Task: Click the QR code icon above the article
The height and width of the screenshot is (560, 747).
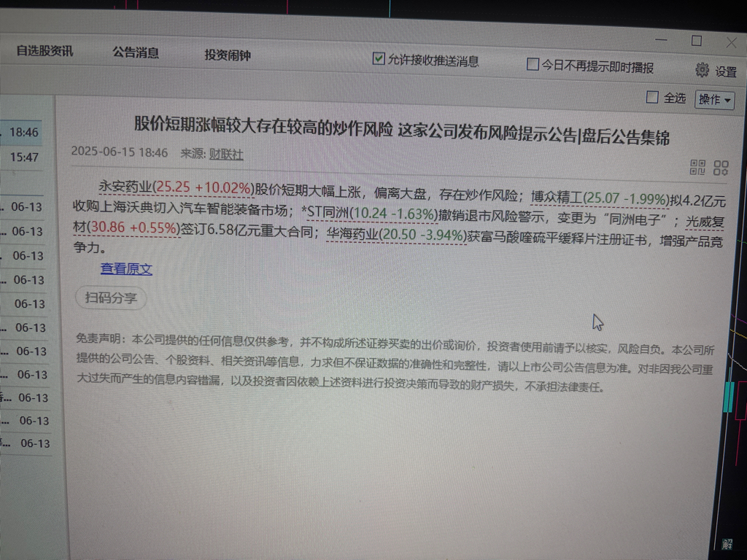Action: point(697,167)
